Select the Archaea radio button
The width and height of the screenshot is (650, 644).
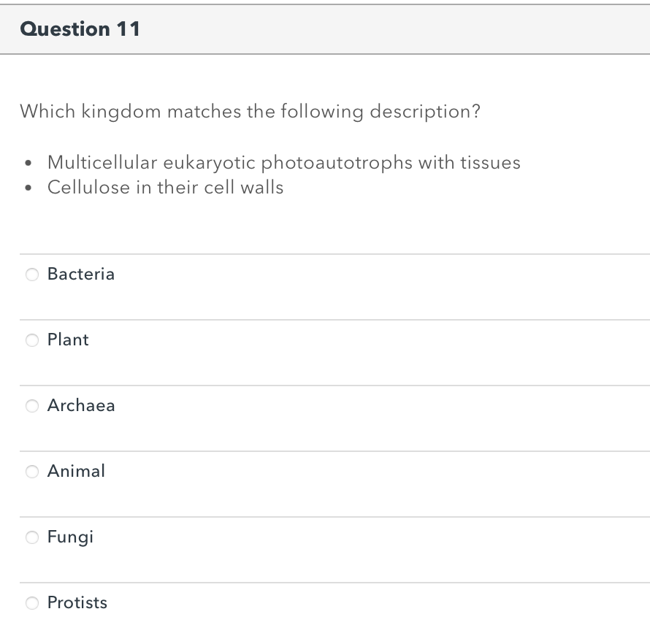pos(32,406)
